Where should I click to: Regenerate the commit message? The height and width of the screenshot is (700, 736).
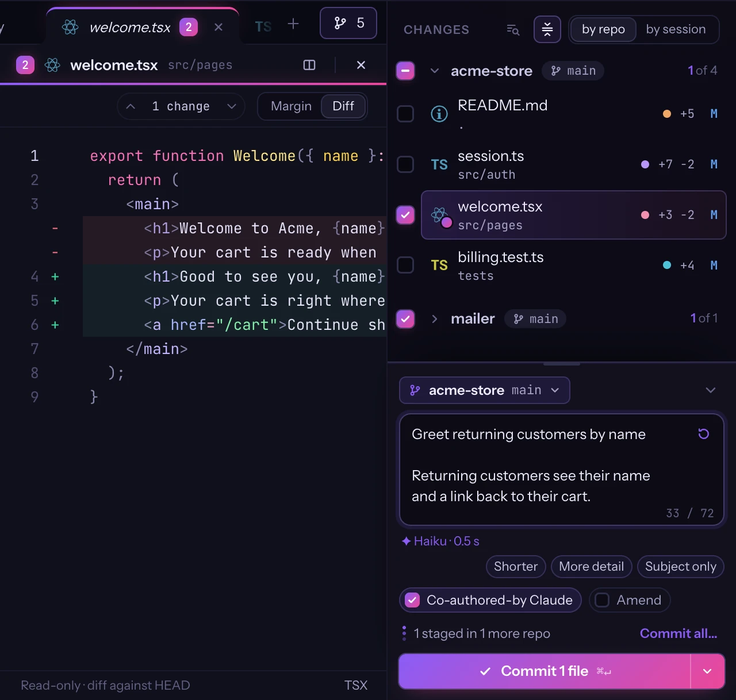(703, 434)
